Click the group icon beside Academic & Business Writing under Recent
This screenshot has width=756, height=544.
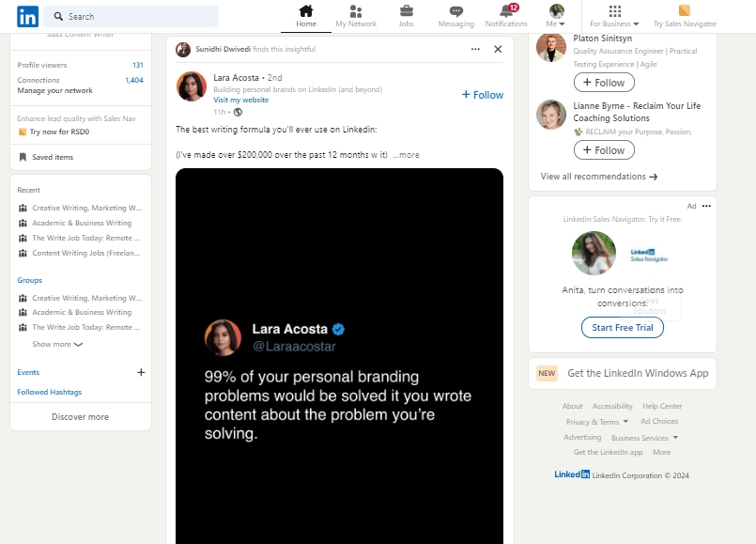23,223
